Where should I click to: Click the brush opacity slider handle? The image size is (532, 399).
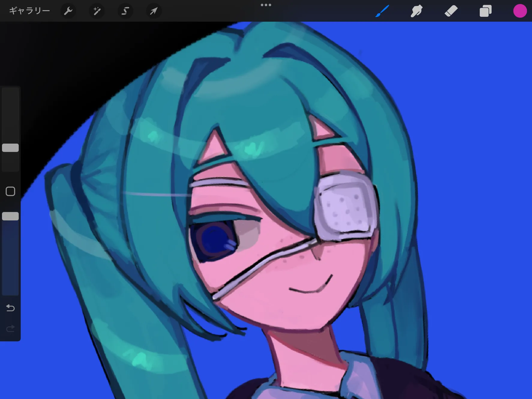(x=11, y=216)
